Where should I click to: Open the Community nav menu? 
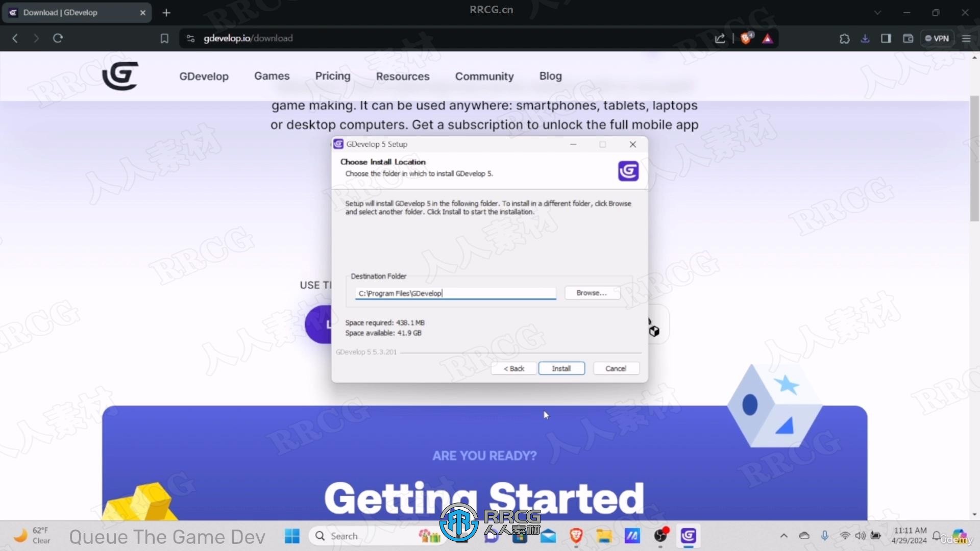pyautogui.click(x=484, y=76)
